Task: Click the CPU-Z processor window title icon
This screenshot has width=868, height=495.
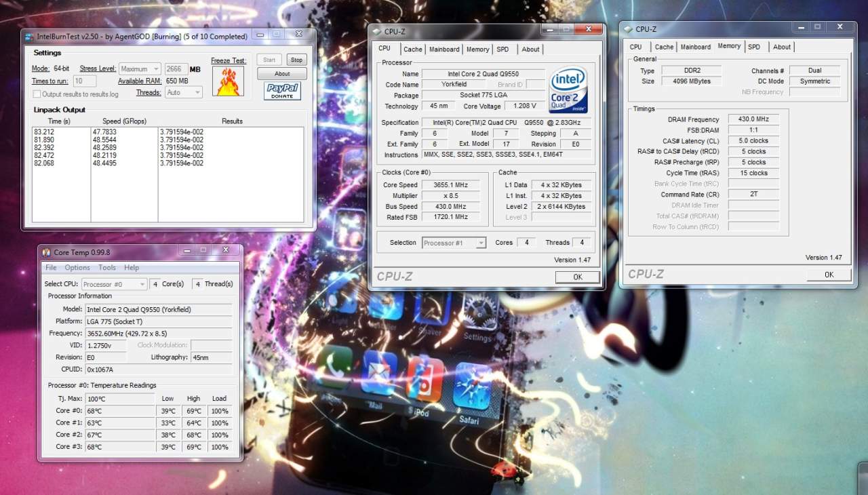Action: (x=378, y=31)
